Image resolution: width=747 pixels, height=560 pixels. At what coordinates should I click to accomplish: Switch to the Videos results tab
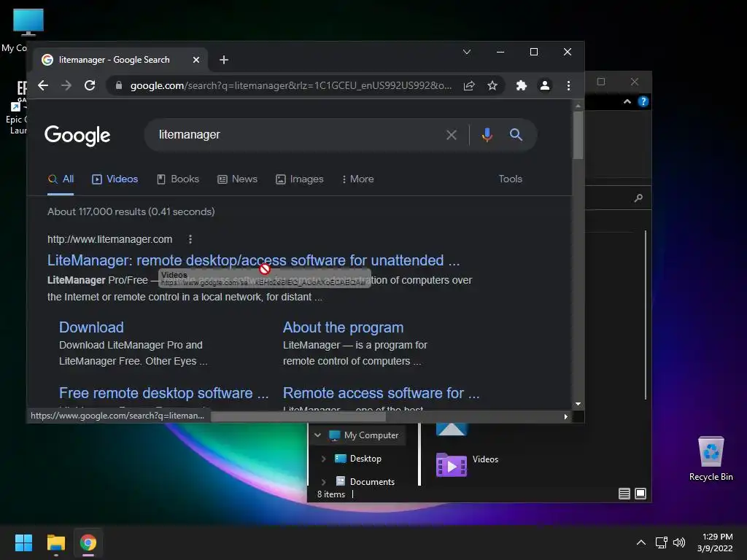pyautogui.click(x=115, y=179)
